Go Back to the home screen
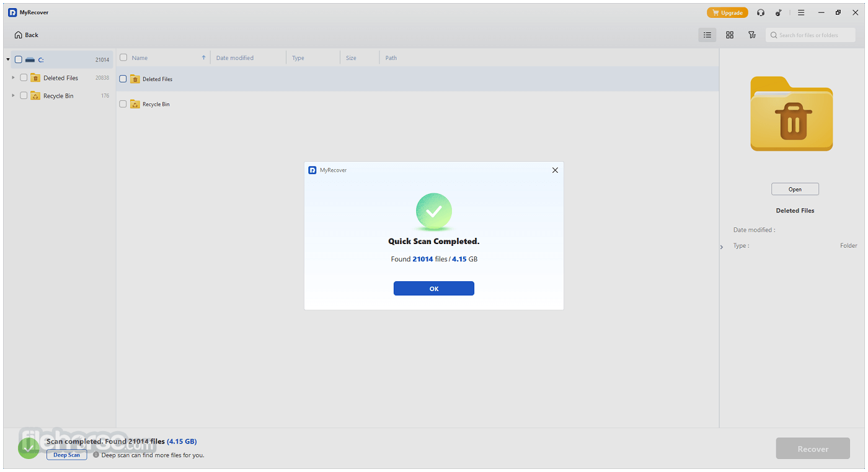This screenshot has width=868, height=472. pos(27,35)
